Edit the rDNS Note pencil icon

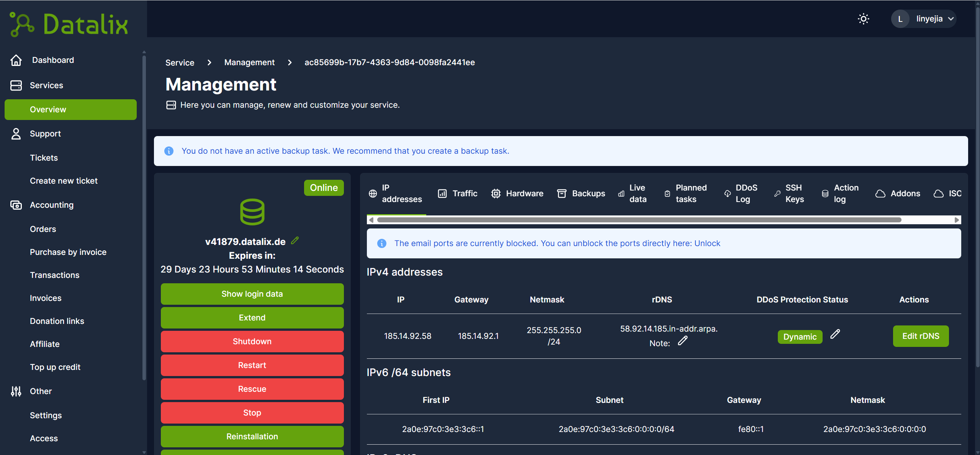click(x=682, y=341)
